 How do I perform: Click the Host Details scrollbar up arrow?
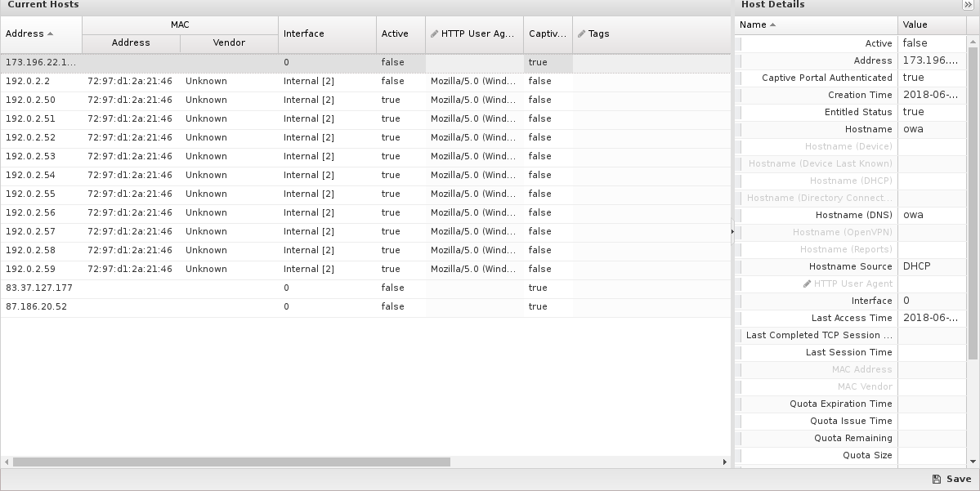[973, 42]
